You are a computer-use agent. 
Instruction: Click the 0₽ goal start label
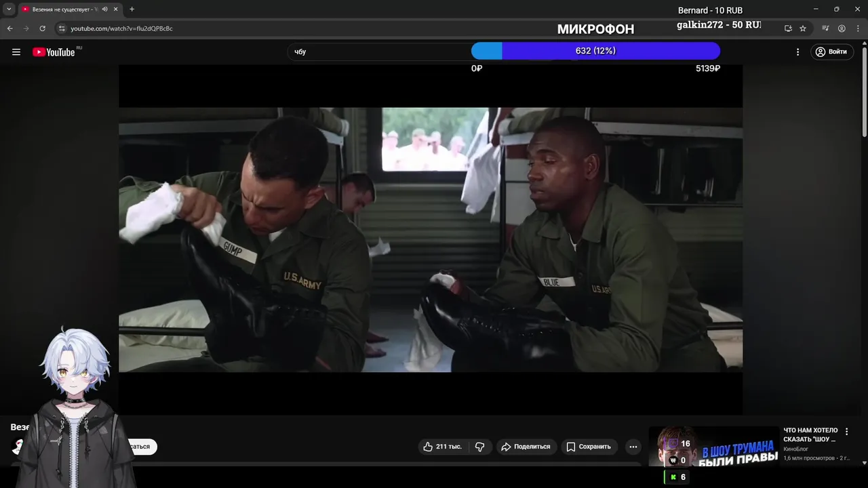[477, 68]
